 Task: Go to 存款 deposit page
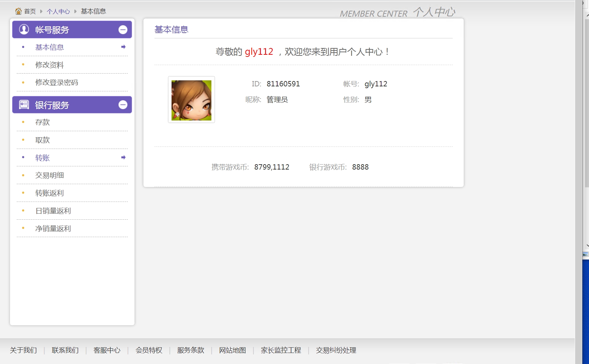(42, 122)
